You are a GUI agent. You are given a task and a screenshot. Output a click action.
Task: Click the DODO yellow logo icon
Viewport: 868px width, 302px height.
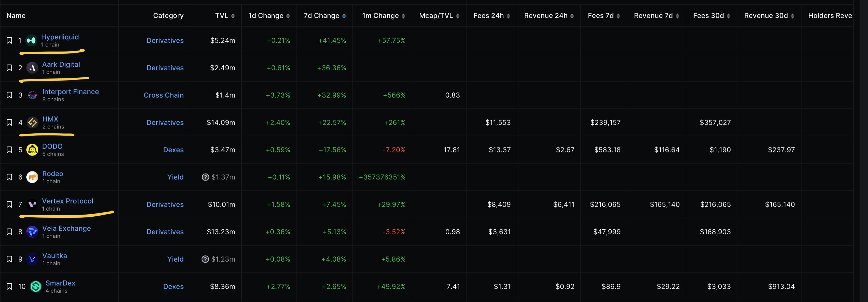tap(32, 150)
